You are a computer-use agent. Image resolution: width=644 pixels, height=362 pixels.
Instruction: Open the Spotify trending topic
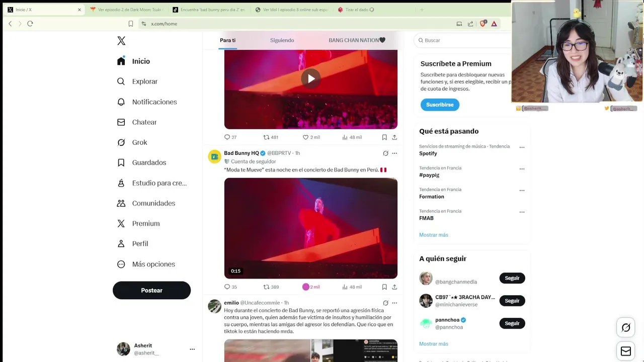428,154
